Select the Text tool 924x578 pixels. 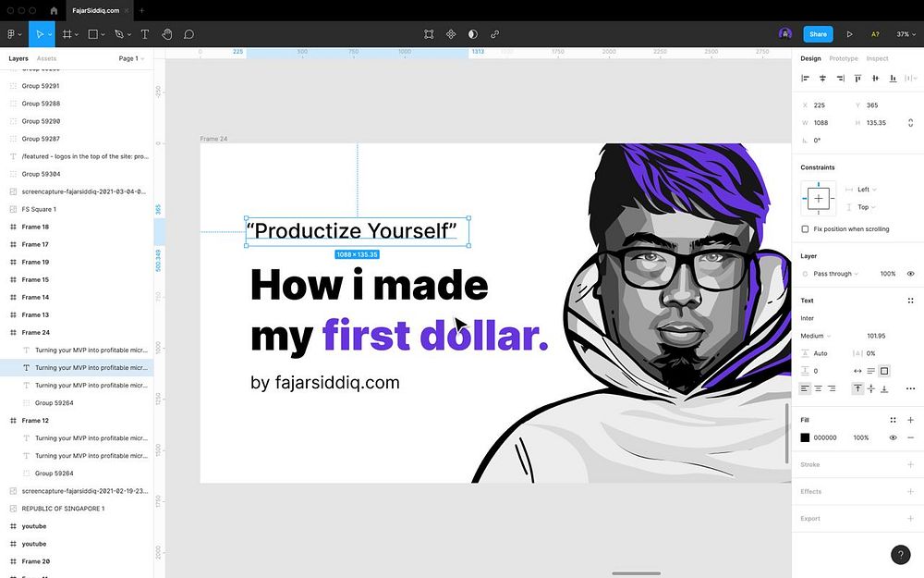coord(144,34)
